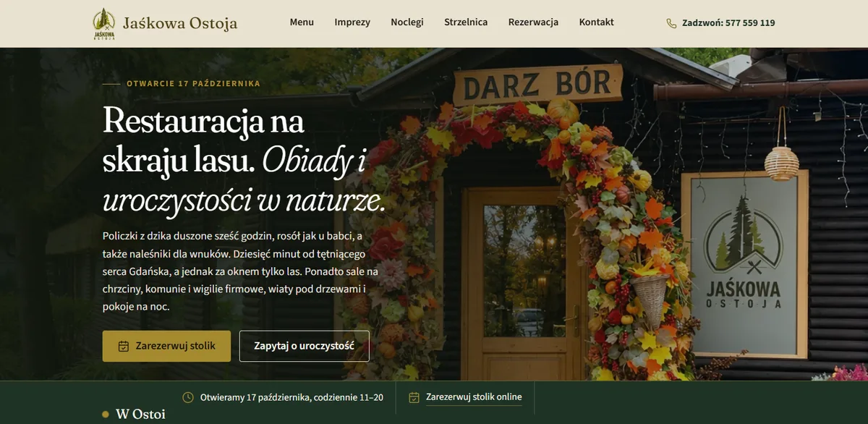The image size is (868, 424).
Task: Click the paragraph about Policzki z dzika
Action: (241, 271)
